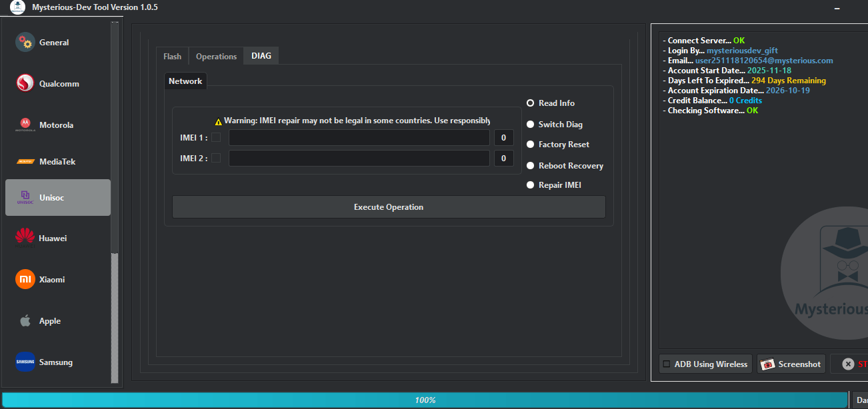Screen dimensions: 868x409
Task: Open the Huawei tools section
Action: coord(25,238)
